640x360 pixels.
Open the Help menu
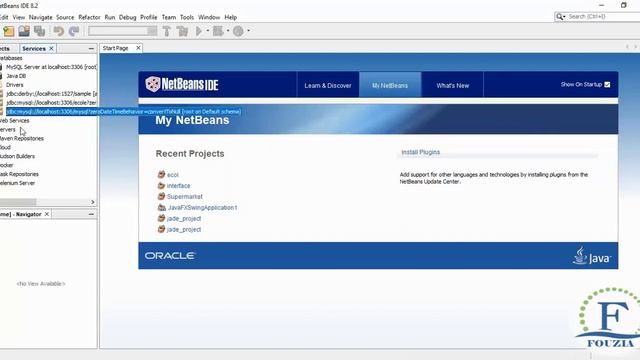pos(231,17)
